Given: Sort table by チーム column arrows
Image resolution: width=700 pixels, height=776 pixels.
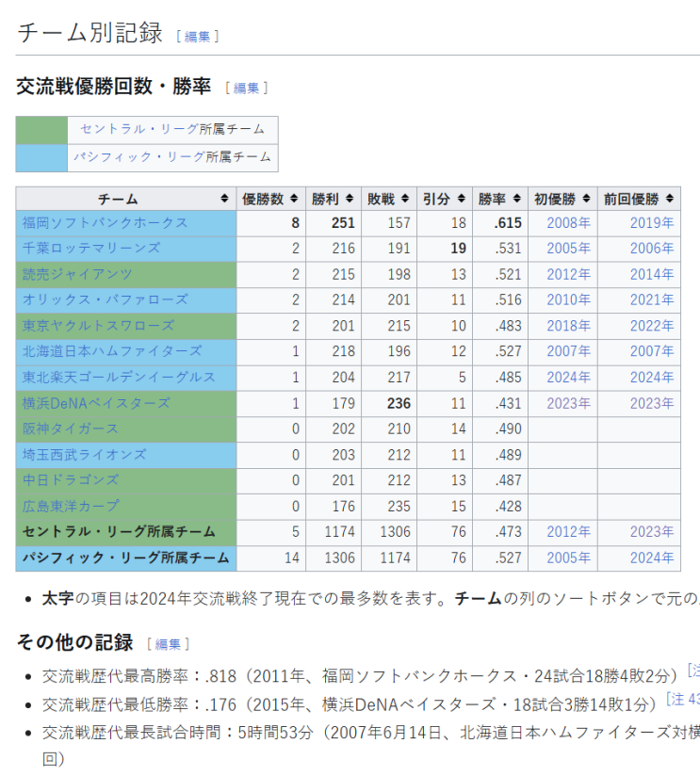Looking at the screenshot, I should [x=224, y=199].
